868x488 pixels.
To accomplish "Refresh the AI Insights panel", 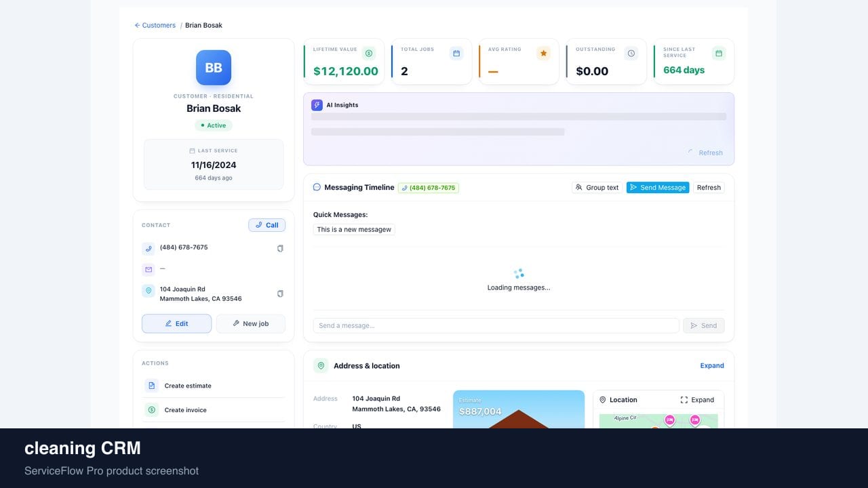I will (705, 152).
